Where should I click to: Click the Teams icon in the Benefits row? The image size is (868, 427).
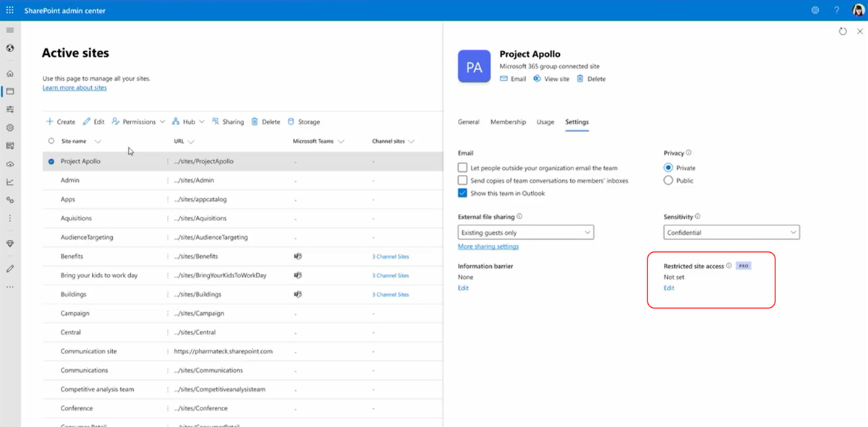click(x=297, y=256)
